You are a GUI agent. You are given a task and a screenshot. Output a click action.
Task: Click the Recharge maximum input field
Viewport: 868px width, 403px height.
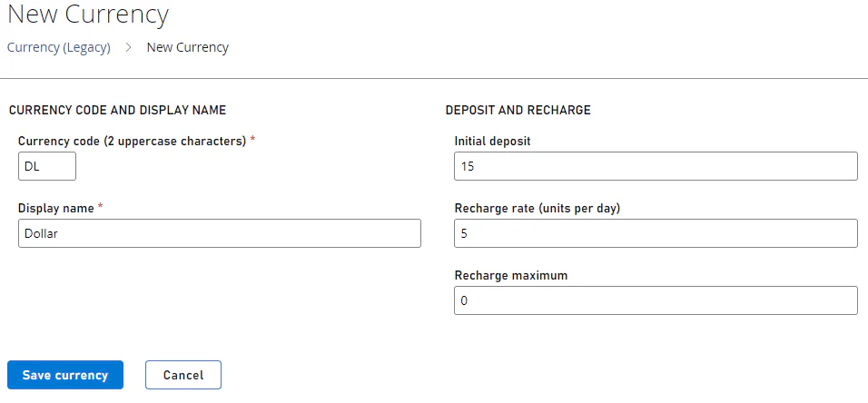pos(655,300)
